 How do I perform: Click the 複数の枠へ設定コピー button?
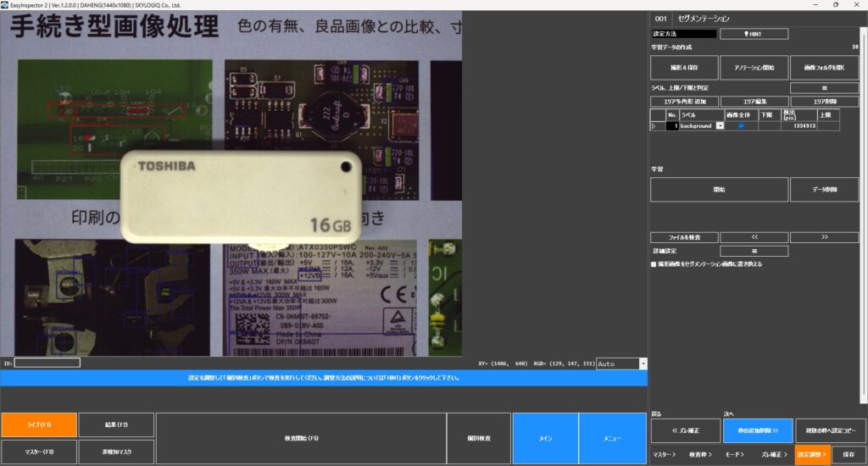(x=830, y=430)
